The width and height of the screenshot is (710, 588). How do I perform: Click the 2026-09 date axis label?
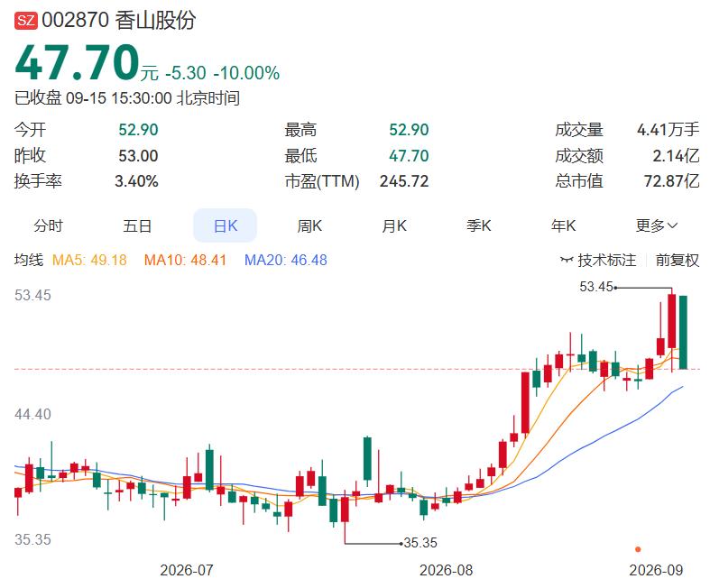656,570
